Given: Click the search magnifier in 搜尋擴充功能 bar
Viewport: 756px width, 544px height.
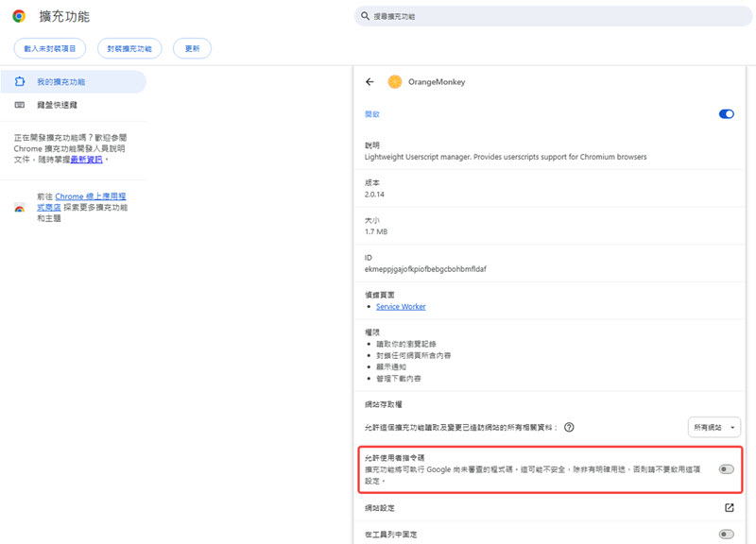Looking at the screenshot, I should (365, 16).
